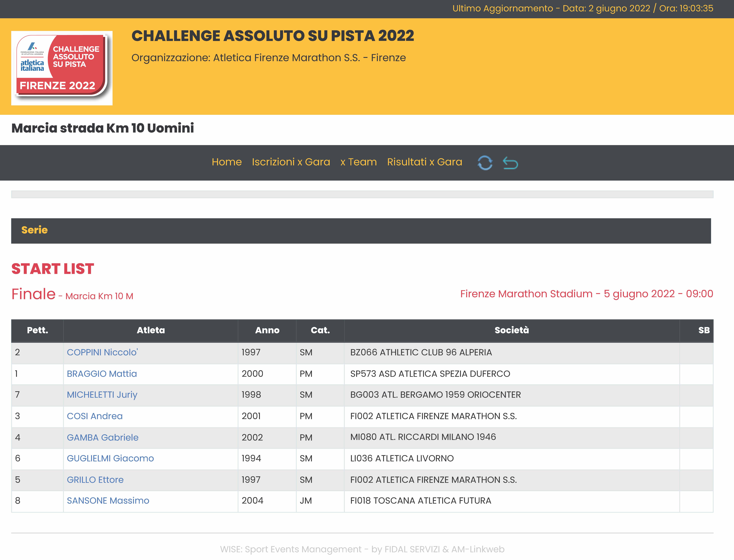Click SP573 ASD ATLETICA SPEZIA DUFERCO cell
Viewport: 734px width, 560px height.
point(512,374)
